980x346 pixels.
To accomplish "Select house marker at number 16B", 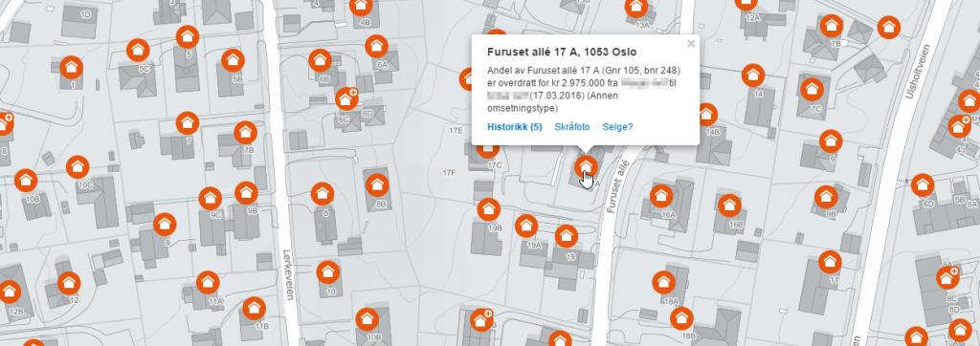I will click(728, 205).
